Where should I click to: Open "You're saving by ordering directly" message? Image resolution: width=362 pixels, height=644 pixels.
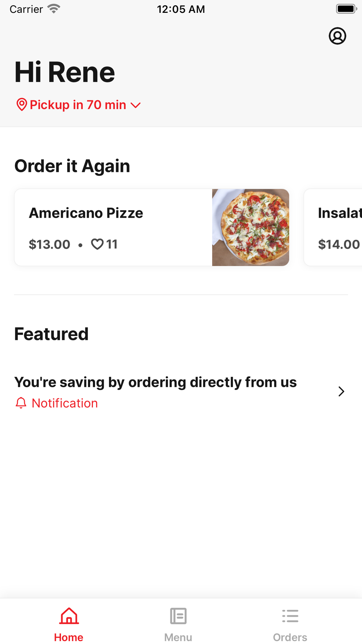tap(155, 382)
